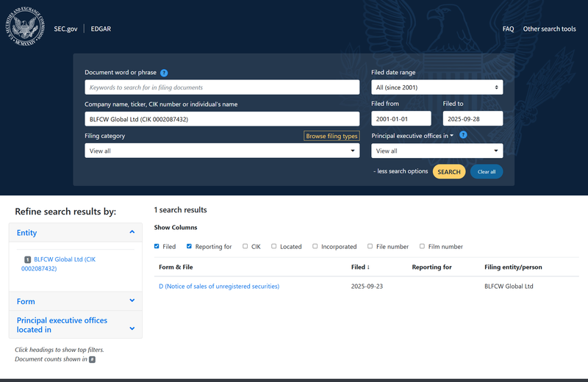The image size is (588, 382).
Task: Click the Clear all button
Action: click(x=487, y=172)
